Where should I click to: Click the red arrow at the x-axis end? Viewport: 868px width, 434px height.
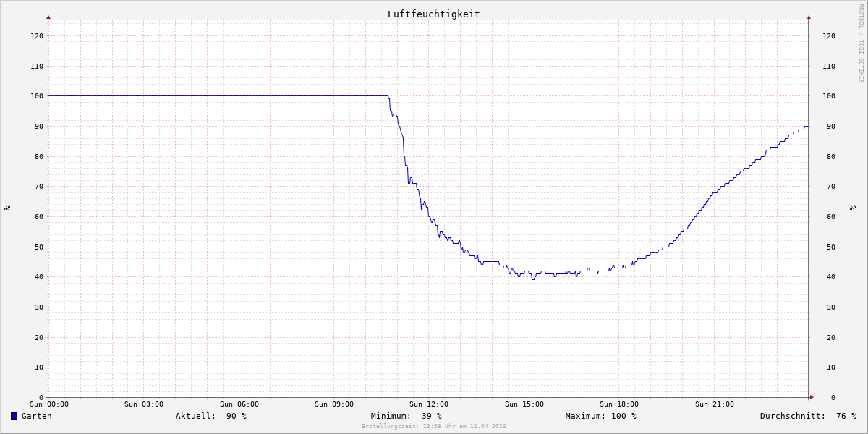(812, 396)
